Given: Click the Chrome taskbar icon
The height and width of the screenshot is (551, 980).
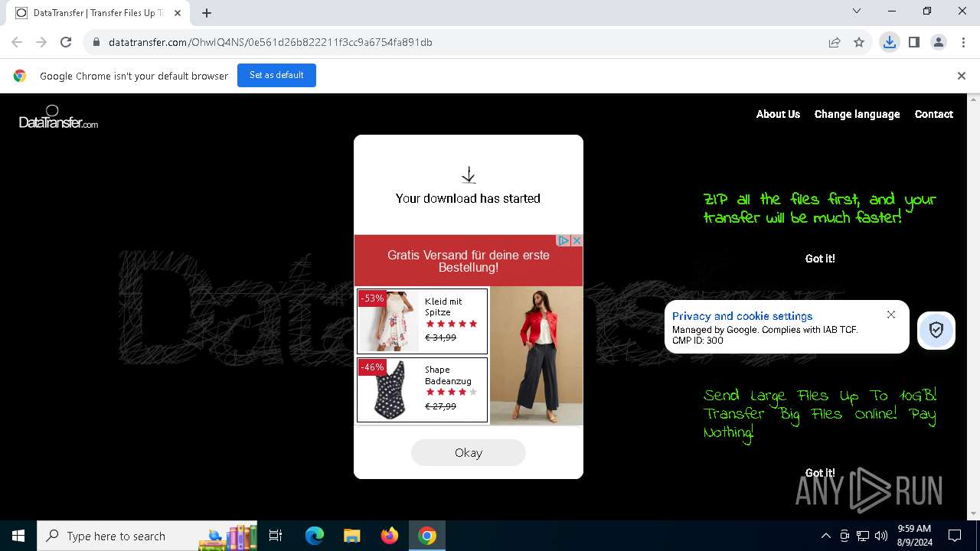Looking at the screenshot, I should point(427,536).
